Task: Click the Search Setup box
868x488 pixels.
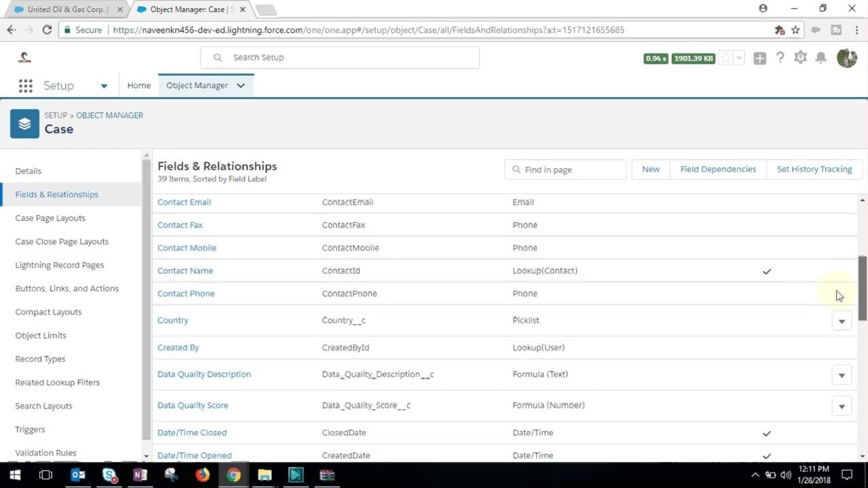Action: tap(340, 58)
